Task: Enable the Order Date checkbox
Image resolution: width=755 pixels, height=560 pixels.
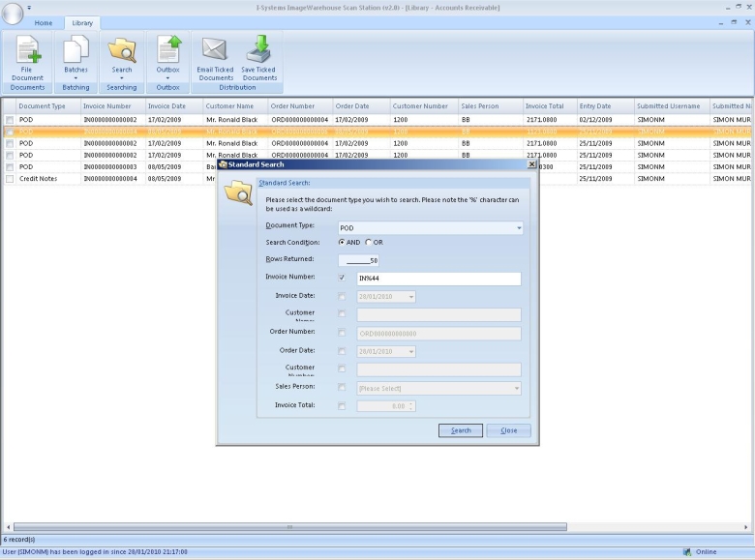Action: coord(342,352)
